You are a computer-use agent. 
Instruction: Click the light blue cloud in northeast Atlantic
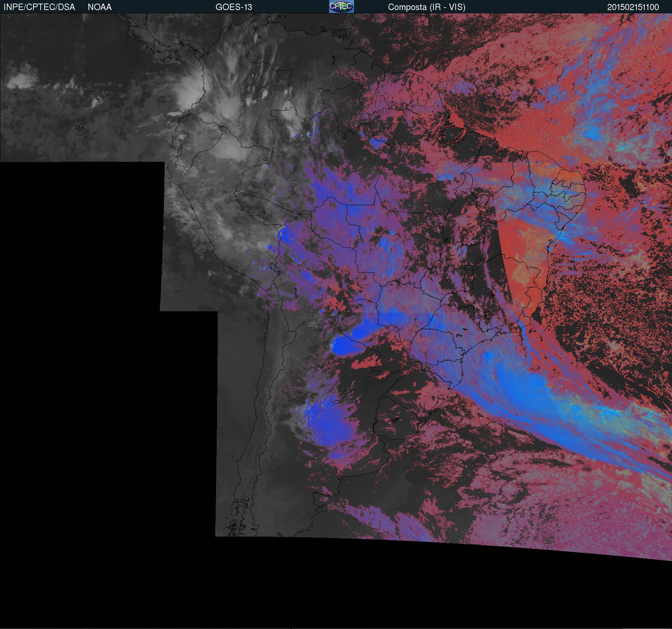click(593, 134)
